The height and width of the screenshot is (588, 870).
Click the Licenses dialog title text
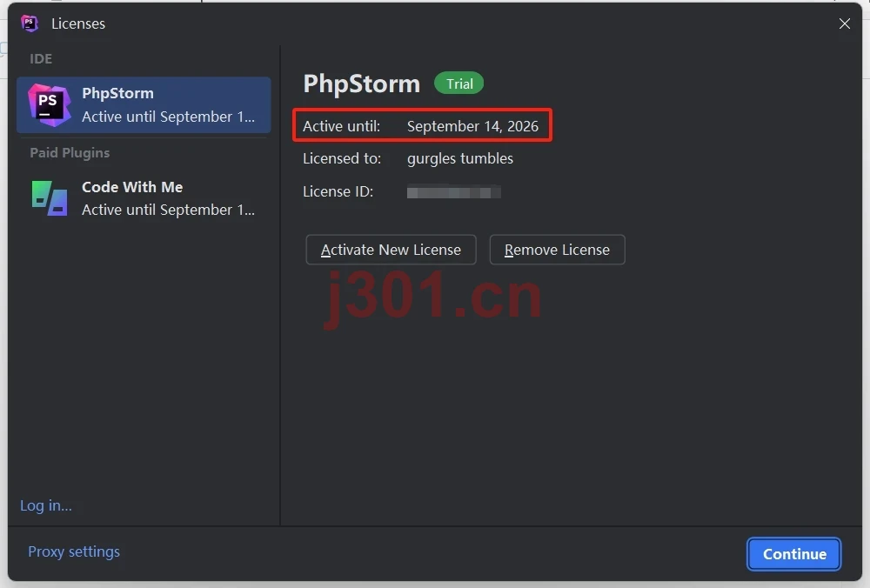click(78, 23)
